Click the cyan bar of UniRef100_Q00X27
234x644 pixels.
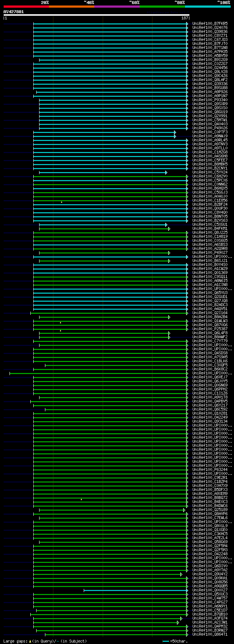click(x=136, y=590)
